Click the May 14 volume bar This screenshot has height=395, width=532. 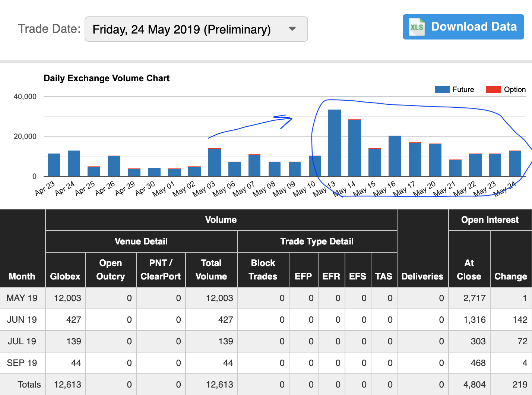[355, 148]
